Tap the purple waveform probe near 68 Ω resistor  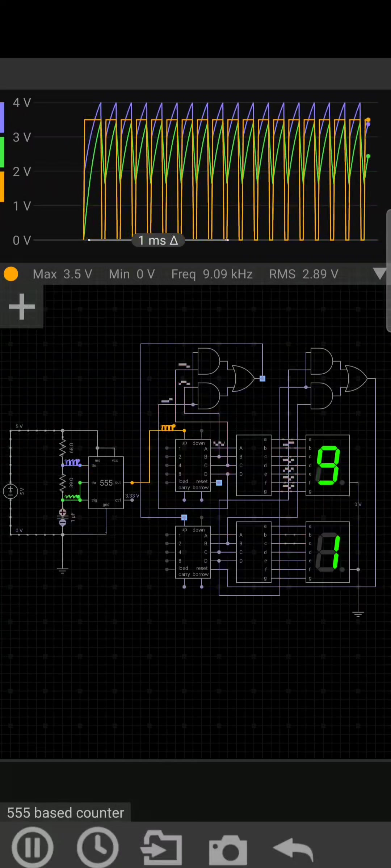tap(72, 462)
